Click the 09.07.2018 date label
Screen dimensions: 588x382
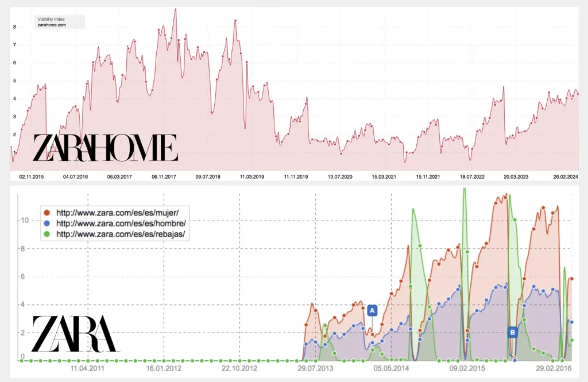[x=208, y=177]
